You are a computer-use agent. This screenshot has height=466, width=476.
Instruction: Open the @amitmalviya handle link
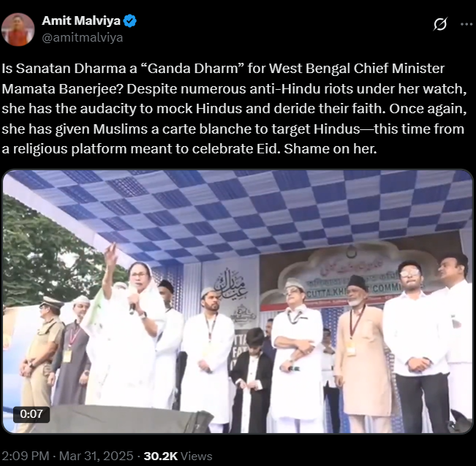[83, 37]
